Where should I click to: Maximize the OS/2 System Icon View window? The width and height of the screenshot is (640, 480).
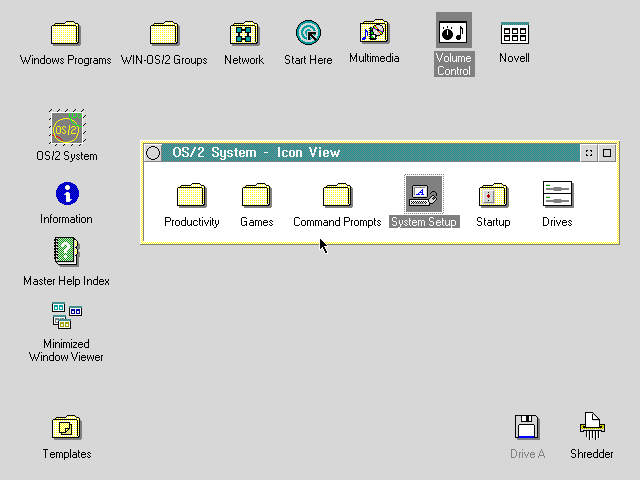[x=607, y=153]
